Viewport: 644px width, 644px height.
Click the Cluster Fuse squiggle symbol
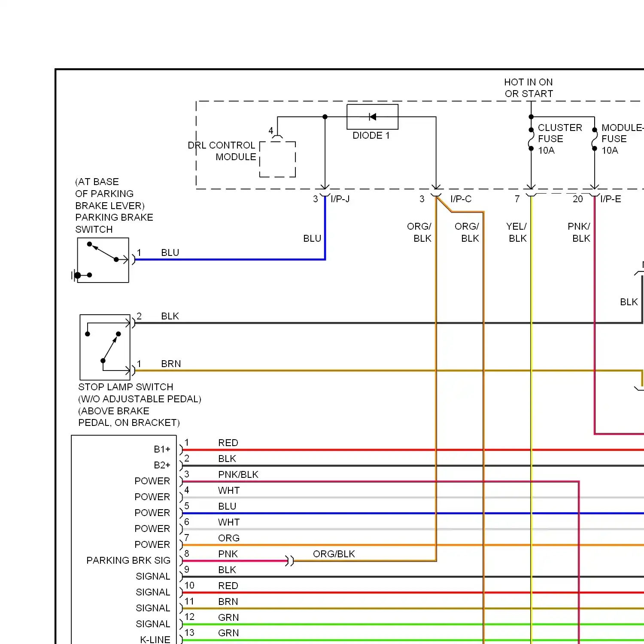click(x=531, y=139)
